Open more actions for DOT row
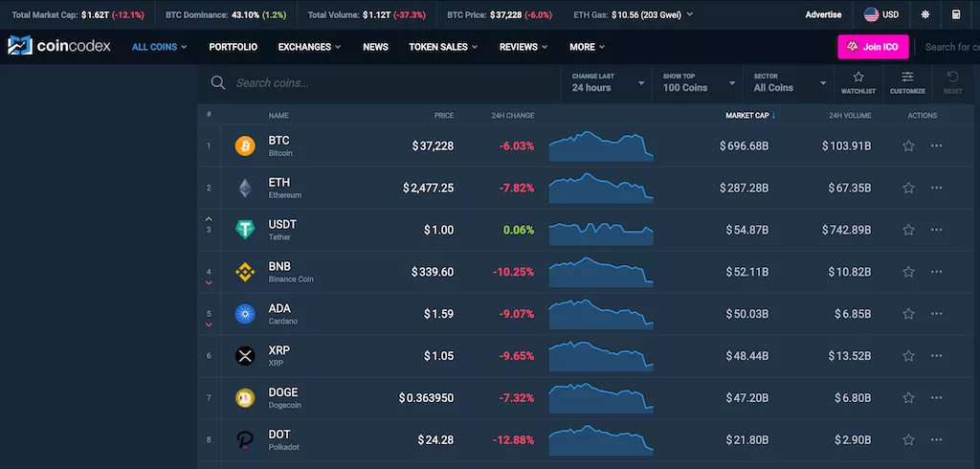 coord(936,439)
